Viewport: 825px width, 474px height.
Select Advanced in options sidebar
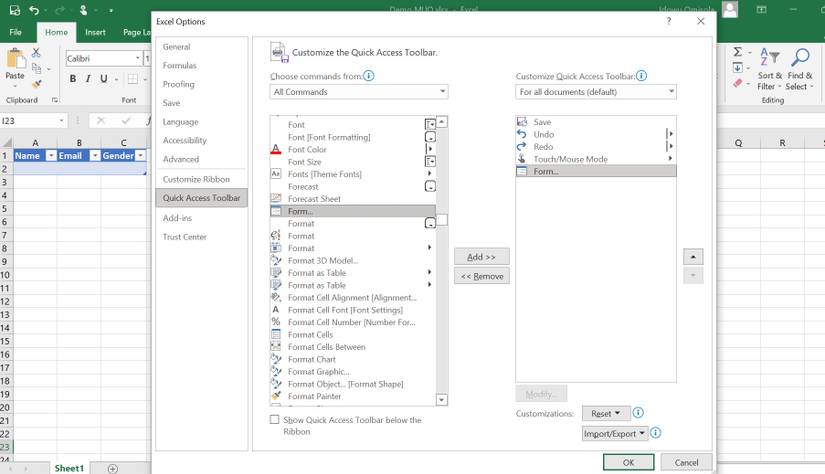pyautogui.click(x=202, y=159)
